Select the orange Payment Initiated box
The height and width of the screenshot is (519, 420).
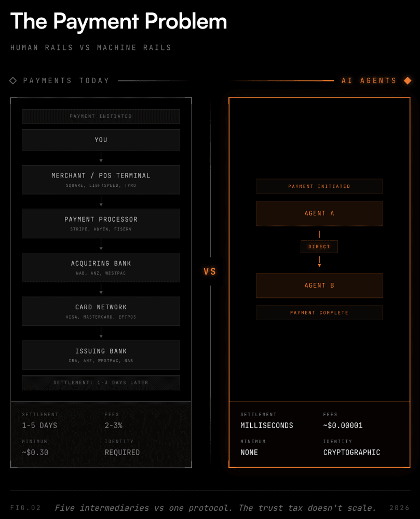(x=319, y=186)
